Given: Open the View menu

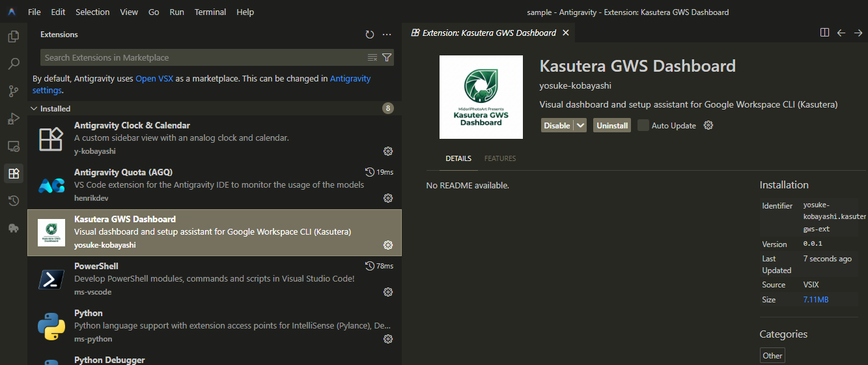Looking at the screenshot, I should click(129, 12).
